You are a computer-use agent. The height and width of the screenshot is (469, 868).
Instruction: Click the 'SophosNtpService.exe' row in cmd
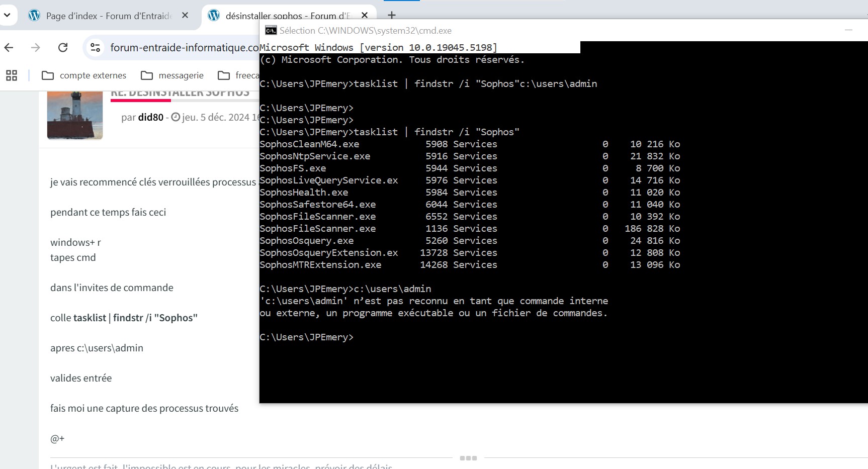pyautogui.click(x=470, y=156)
